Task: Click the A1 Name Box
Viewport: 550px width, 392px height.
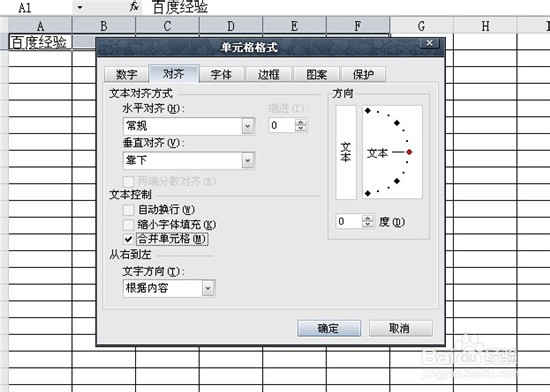Action: coord(37,7)
